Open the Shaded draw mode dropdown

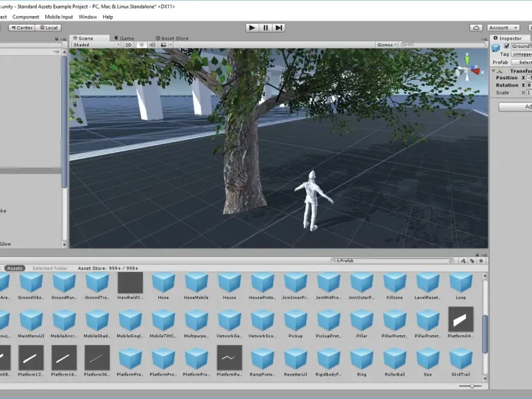pyautogui.click(x=96, y=45)
